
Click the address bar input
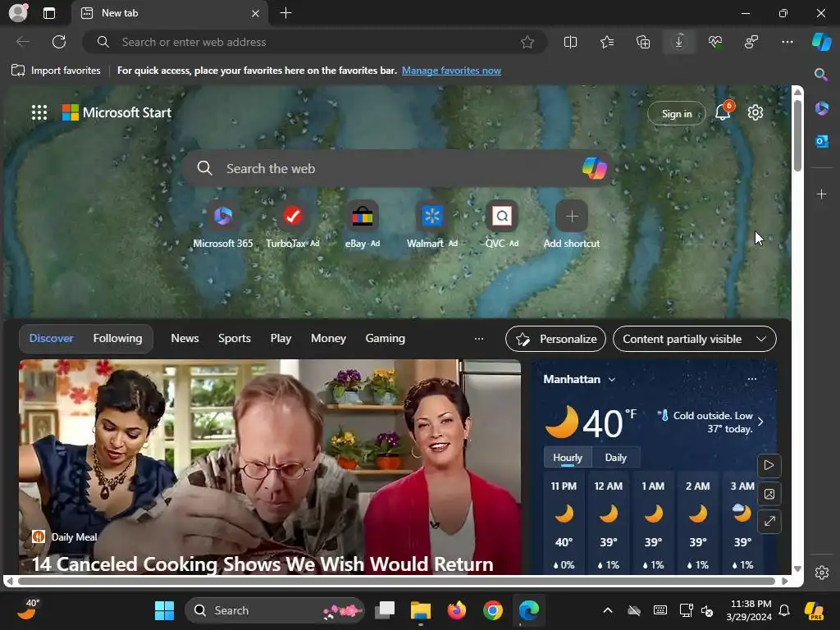314,42
